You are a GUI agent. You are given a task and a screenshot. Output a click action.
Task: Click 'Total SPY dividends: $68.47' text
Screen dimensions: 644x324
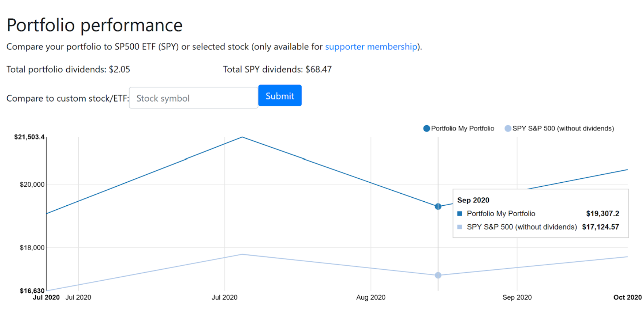277,69
